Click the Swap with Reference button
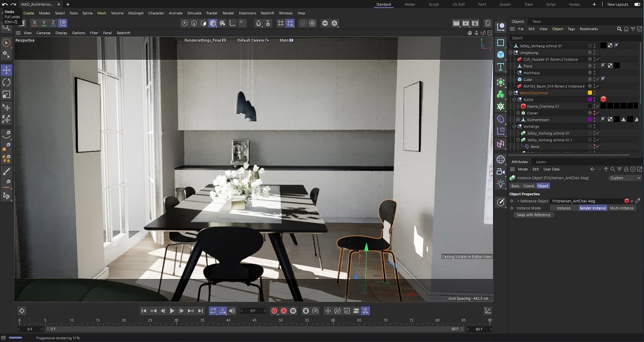 tap(533, 215)
